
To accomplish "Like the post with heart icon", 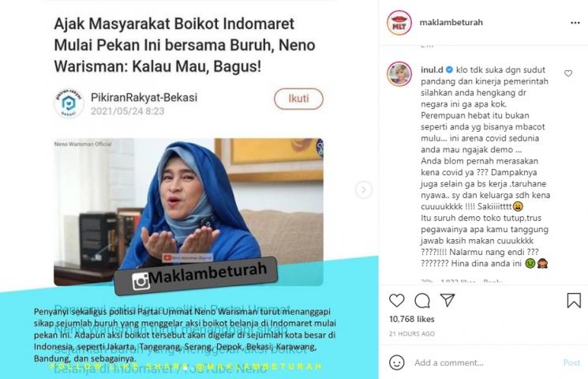I will [x=396, y=301].
